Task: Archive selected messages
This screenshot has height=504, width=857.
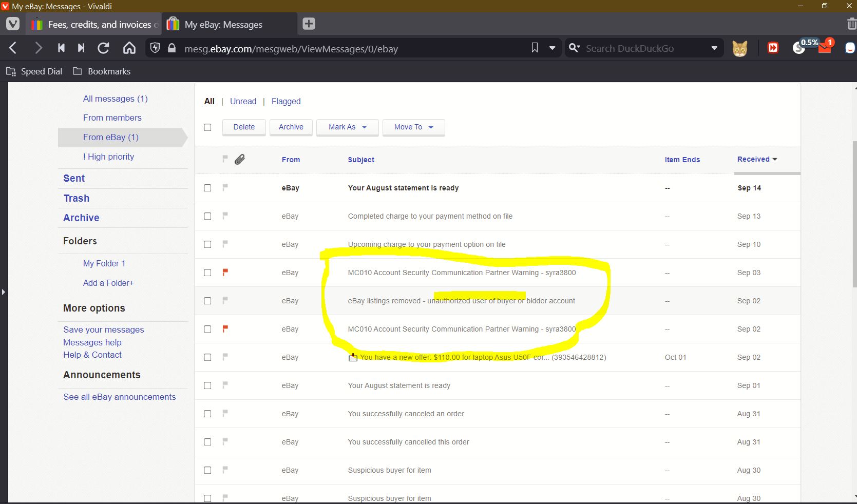Action: 291,127
